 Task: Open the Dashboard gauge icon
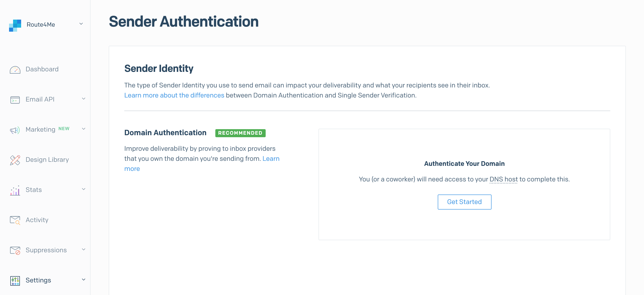point(15,70)
